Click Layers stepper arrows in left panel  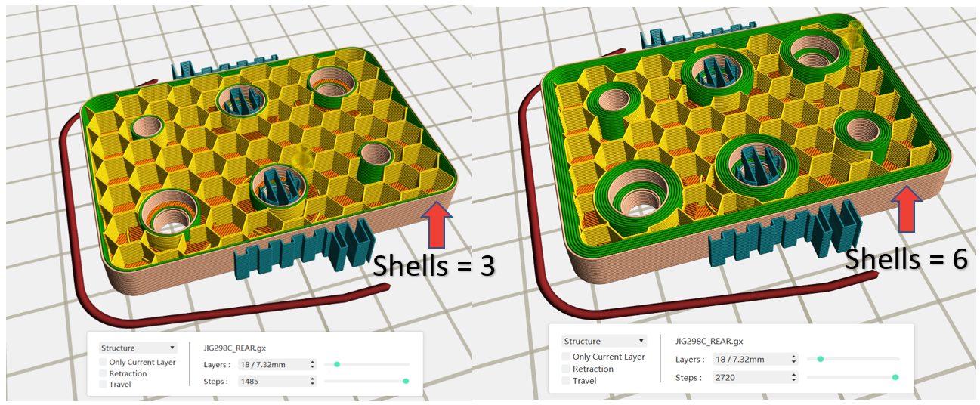tap(312, 364)
